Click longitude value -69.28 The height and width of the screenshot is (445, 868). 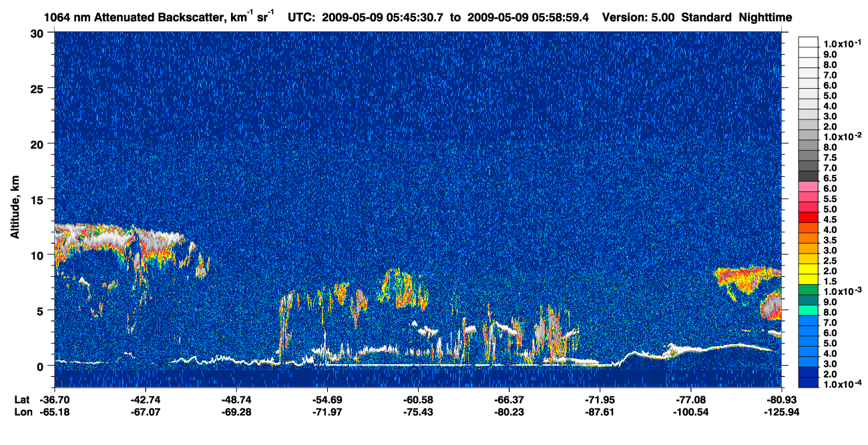[236, 412]
